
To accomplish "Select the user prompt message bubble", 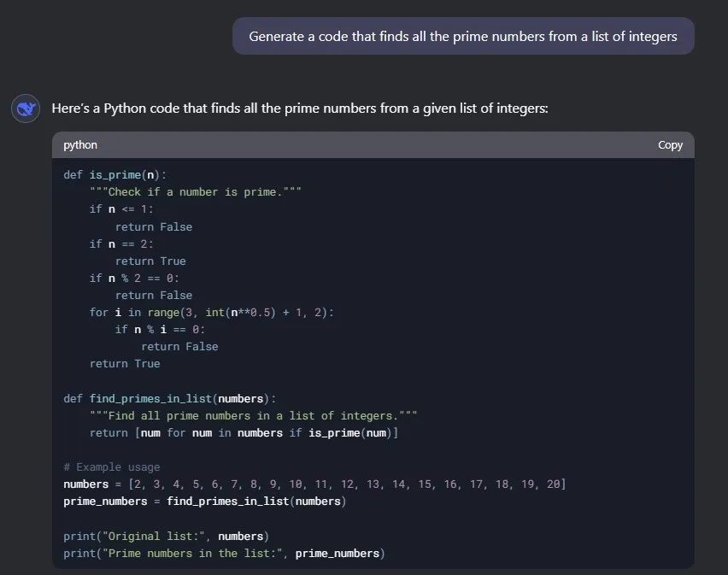I will [x=463, y=36].
